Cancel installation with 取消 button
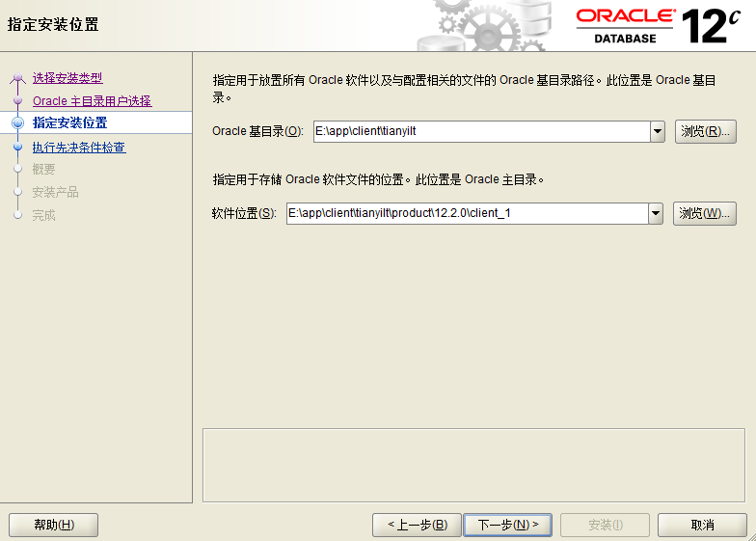 point(702,525)
